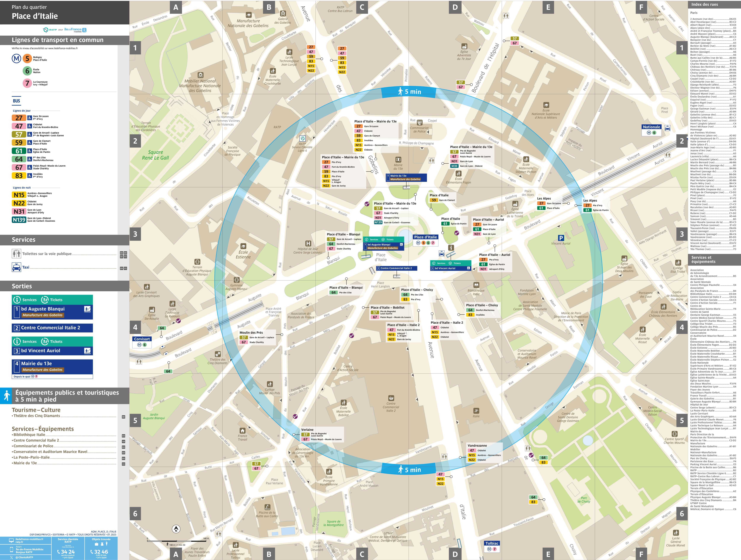Click the Lignes de transport en commun header
This screenshot has width=741, height=560.
[58, 40]
